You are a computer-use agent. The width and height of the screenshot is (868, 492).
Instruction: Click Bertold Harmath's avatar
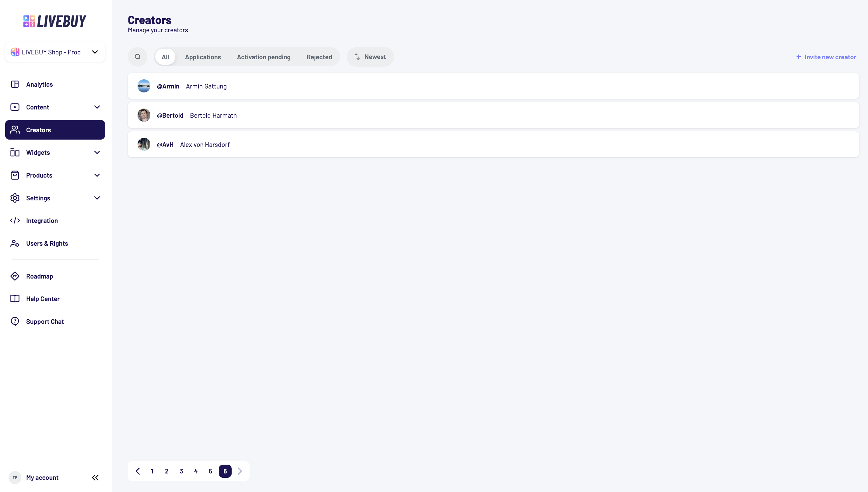click(x=144, y=115)
